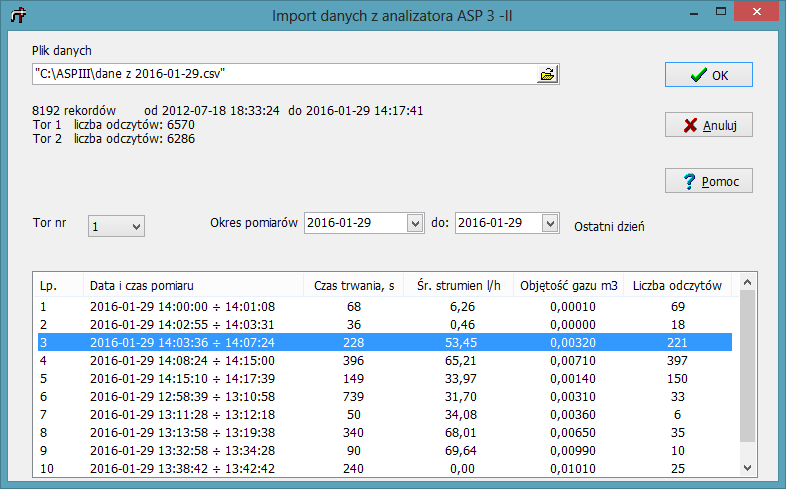This screenshot has width=786, height=489.
Task: Select row 7 measurement 13:11:28 ÷ 13:12:18
Action: [x=385, y=415]
